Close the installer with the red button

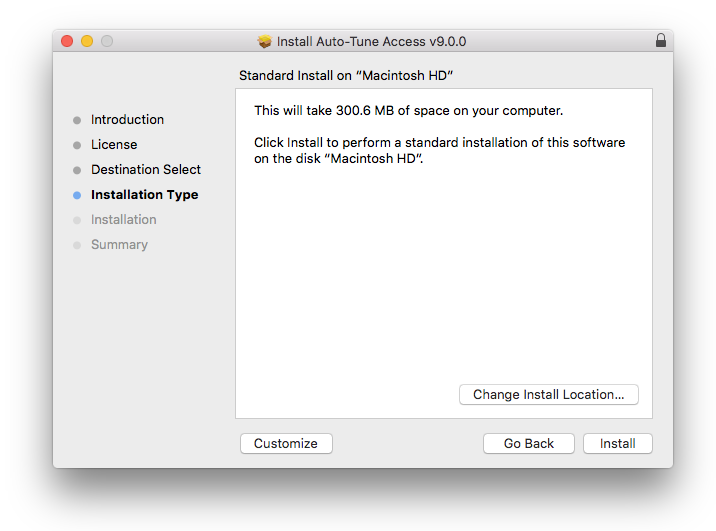(x=67, y=41)
